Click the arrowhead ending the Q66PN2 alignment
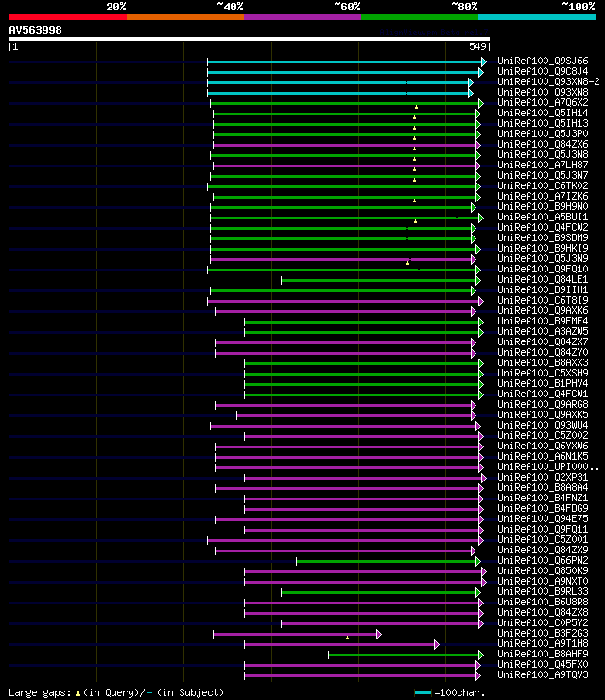 (x=478, y=561)
